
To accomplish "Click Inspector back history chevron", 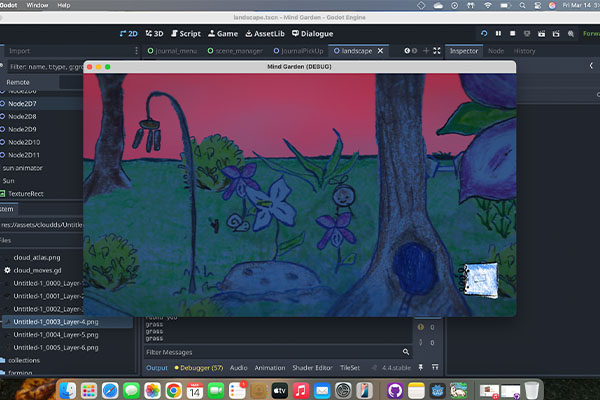I will (x=591, y=66).
